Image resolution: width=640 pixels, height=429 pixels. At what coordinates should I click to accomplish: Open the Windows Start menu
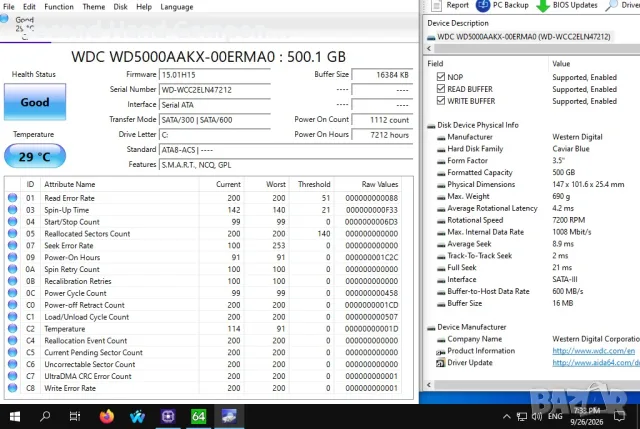tap(15, 416)
